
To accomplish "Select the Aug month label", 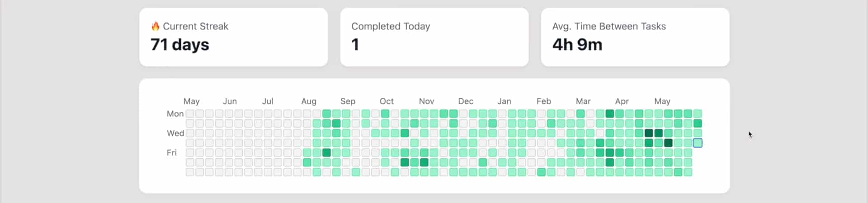I will tap(309, 101).
